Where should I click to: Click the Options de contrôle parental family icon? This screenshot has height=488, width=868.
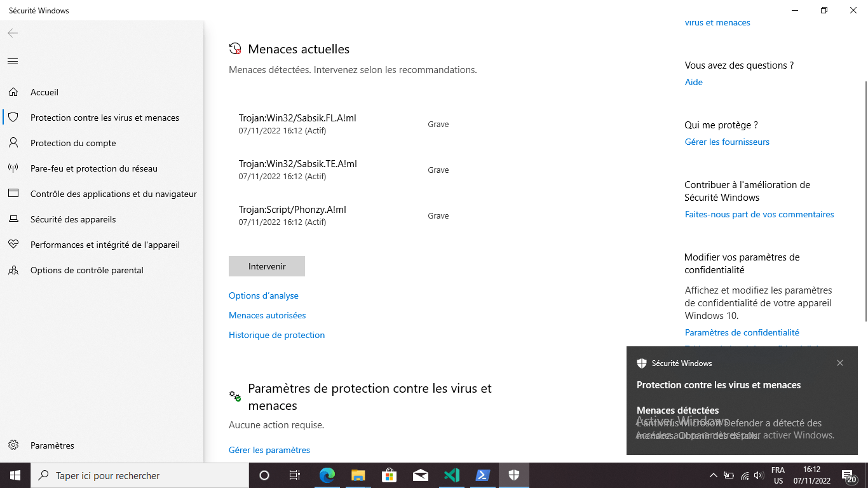(x=13, y=270)
